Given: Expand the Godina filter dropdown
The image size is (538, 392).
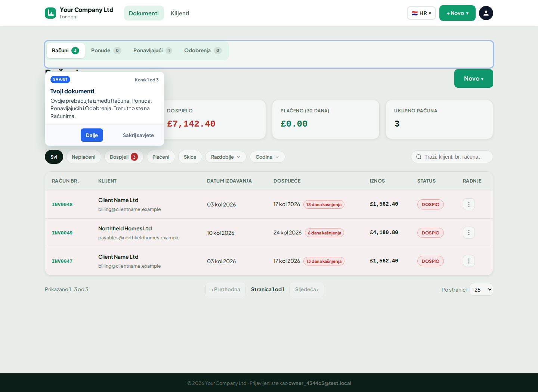Looking at the screenshot, I should click(x=267, y=157).
